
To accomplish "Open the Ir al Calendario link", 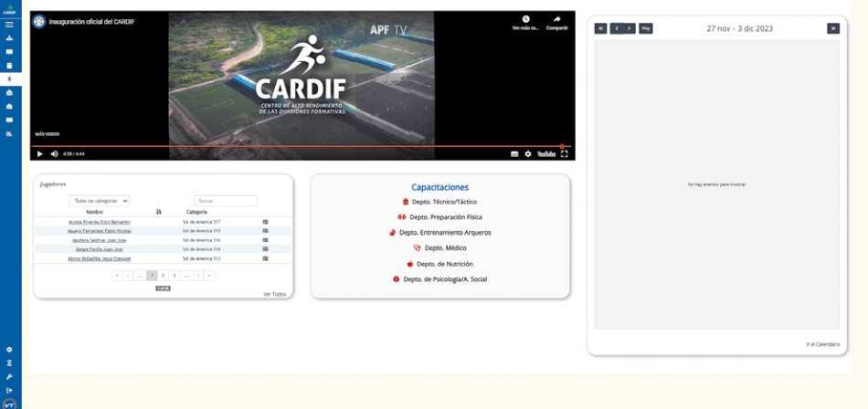I will tap(822, 344).
